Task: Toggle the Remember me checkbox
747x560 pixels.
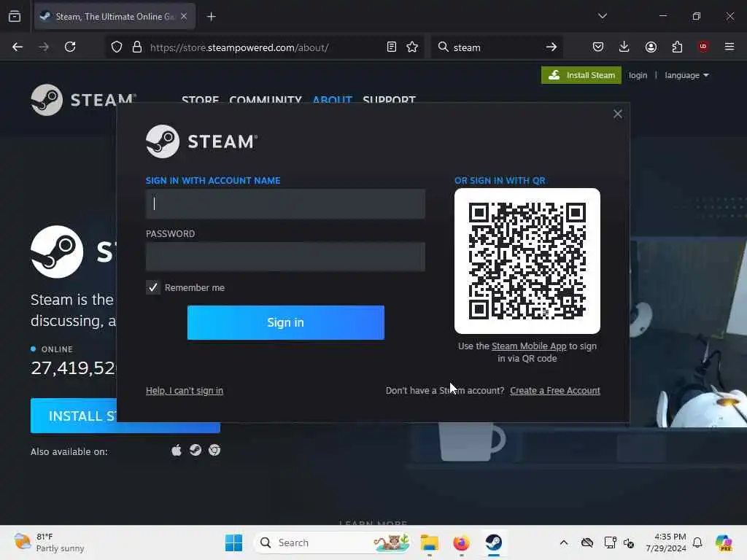Action: (153, 287)
